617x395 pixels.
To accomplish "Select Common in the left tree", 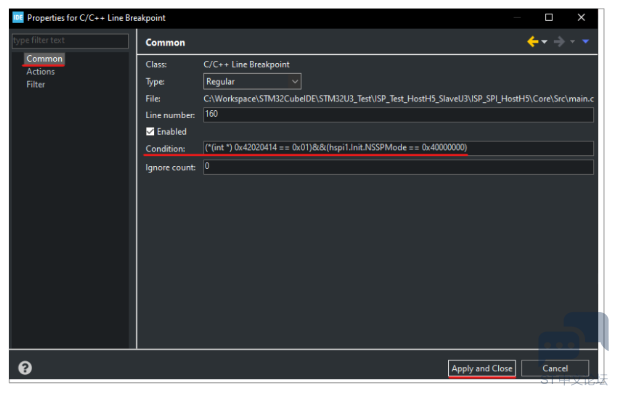I will tap(44, 59).
